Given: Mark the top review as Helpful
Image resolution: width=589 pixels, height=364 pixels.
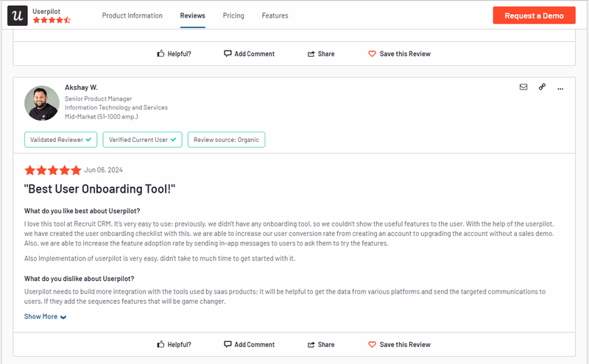Looking at the screenshot, I should click(x=174, y=54).
